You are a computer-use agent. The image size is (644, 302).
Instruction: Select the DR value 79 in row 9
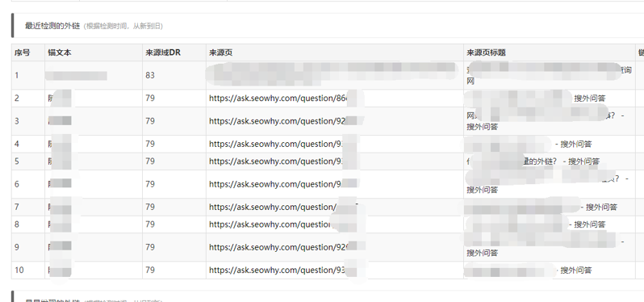point(150,247)
